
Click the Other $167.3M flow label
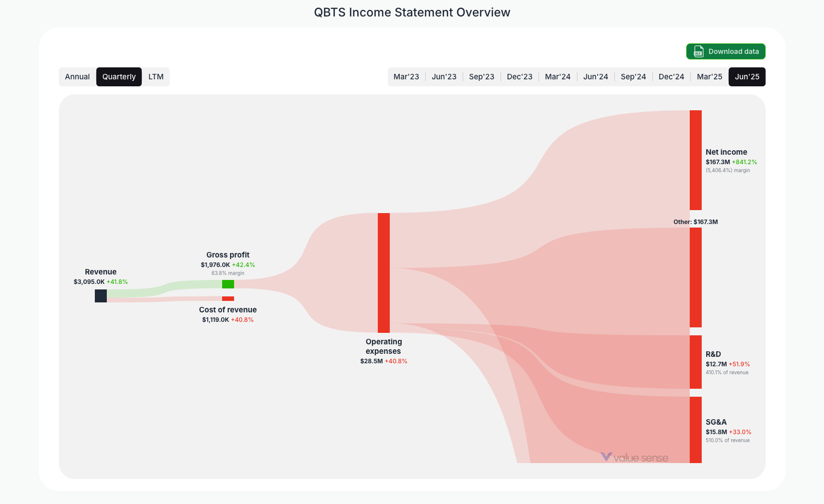695,222
